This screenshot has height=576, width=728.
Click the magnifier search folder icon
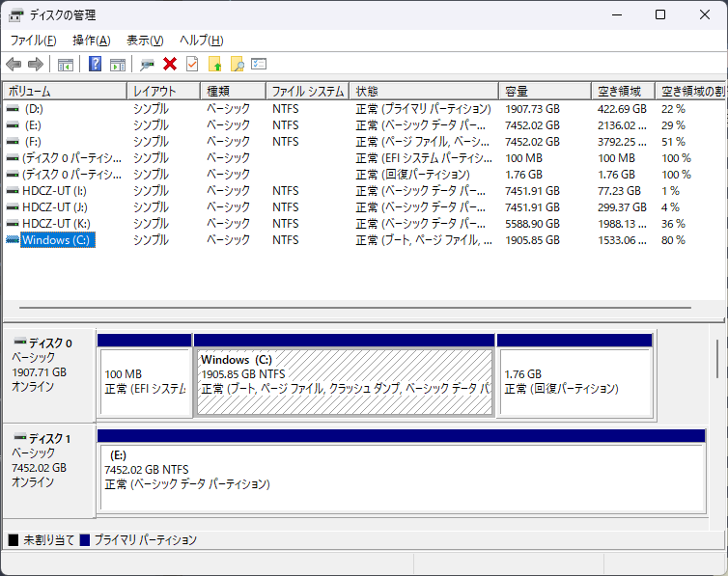point(237,65)
